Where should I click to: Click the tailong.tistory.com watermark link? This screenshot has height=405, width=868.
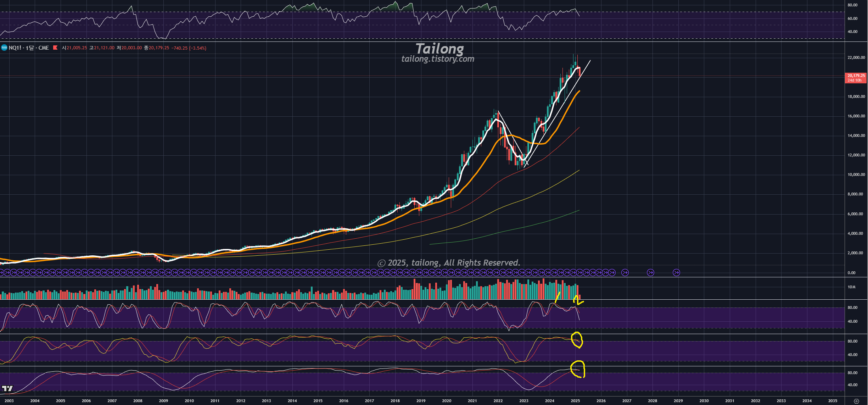pyautogui.click(x=438, y=59)
